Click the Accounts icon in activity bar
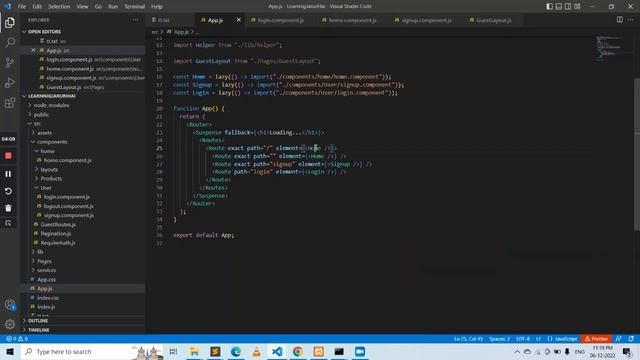Image resolution: width=640 pixels, height=360 pixels. (x=10, y=304)
